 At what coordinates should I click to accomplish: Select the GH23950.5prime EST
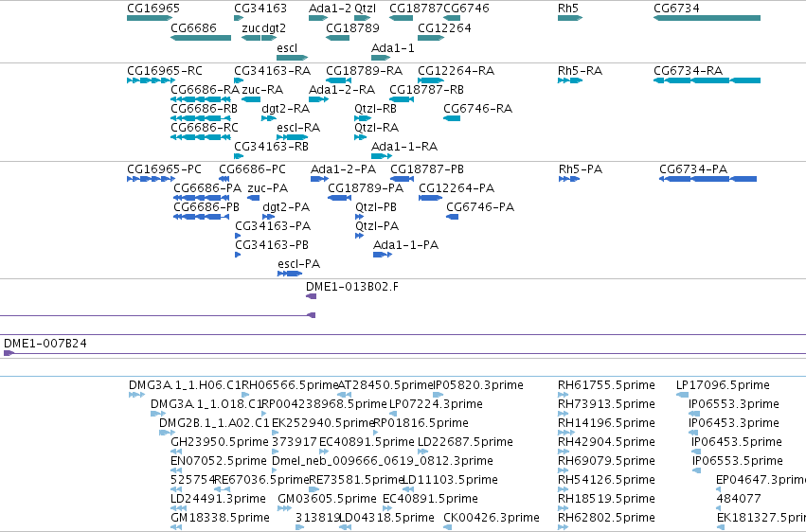(176, 452)
